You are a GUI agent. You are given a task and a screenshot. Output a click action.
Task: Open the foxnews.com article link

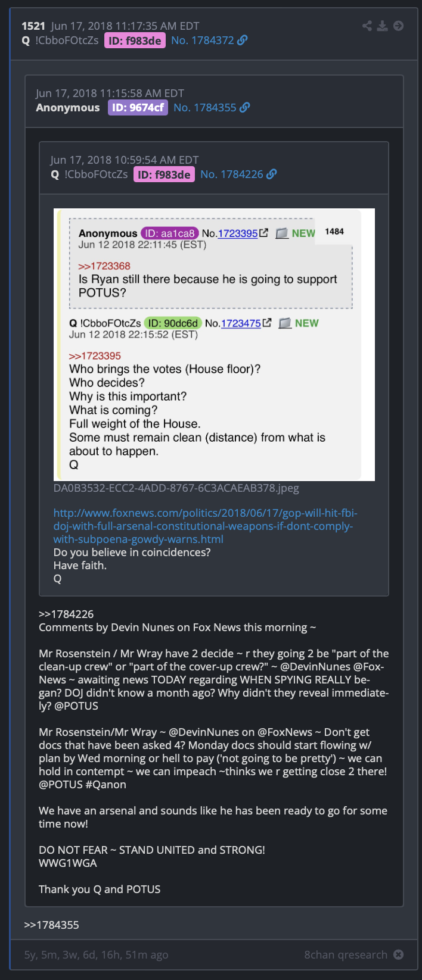pos(205,526)
